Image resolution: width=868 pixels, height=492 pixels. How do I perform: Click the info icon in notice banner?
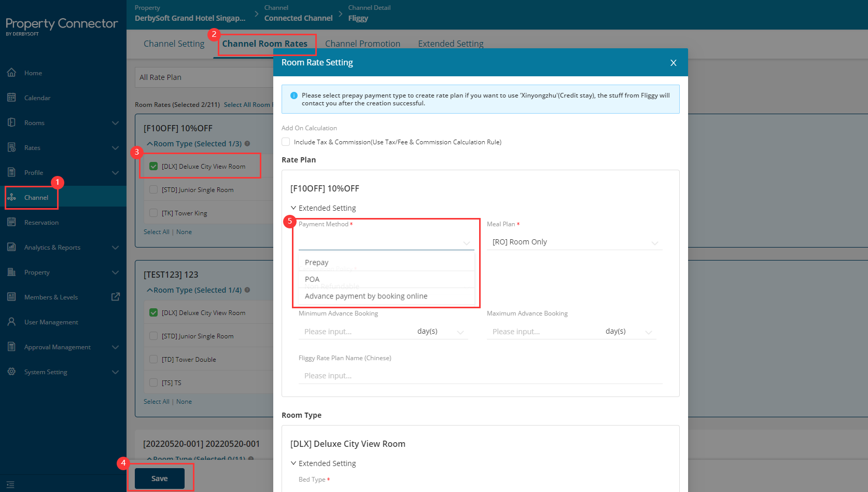tap(294, 95)
